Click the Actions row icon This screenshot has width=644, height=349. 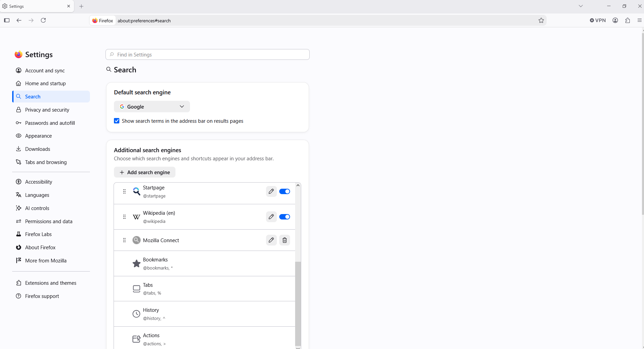click(x=136, y=339)
